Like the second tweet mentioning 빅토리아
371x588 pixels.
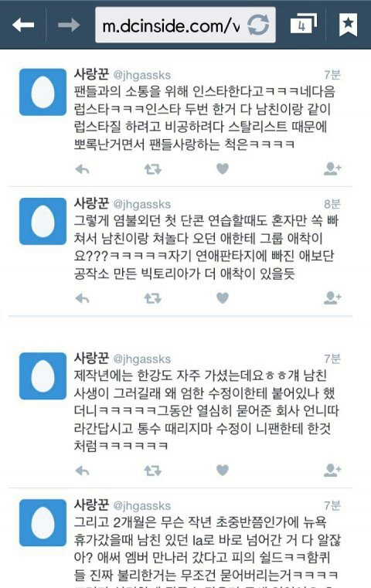pos(223,297)
